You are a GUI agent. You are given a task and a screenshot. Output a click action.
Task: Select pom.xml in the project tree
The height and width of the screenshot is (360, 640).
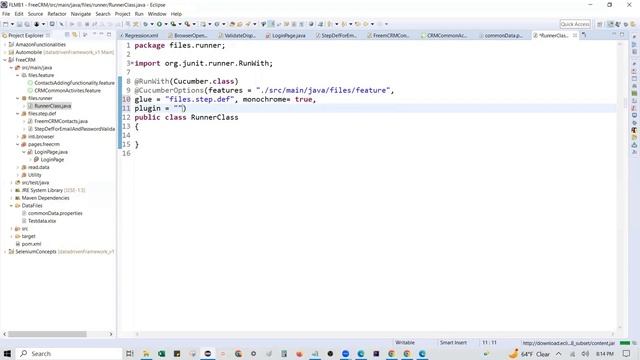pyautogui.click(x=31, y=244)
